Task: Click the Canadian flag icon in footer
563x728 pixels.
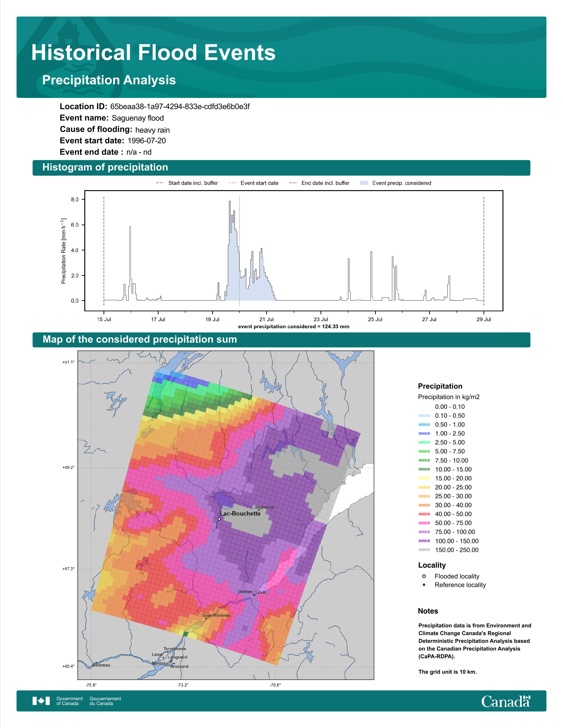Action: 41,701
